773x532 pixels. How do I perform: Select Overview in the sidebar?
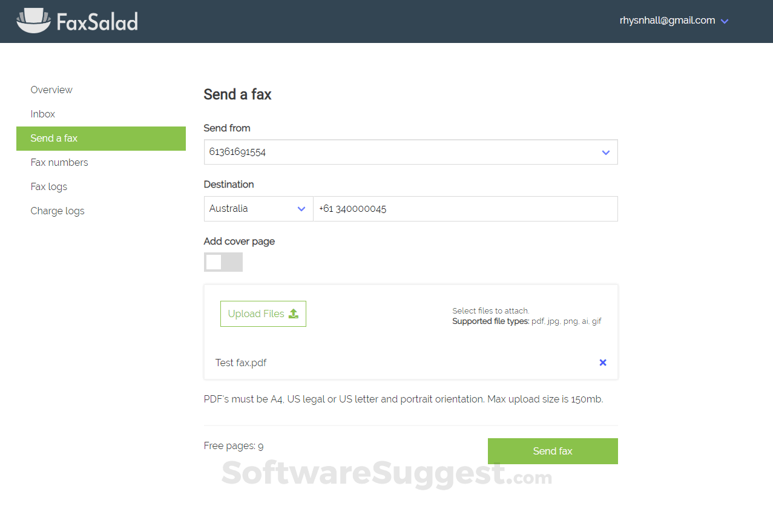pyautogui.click(x=51, y=90)
